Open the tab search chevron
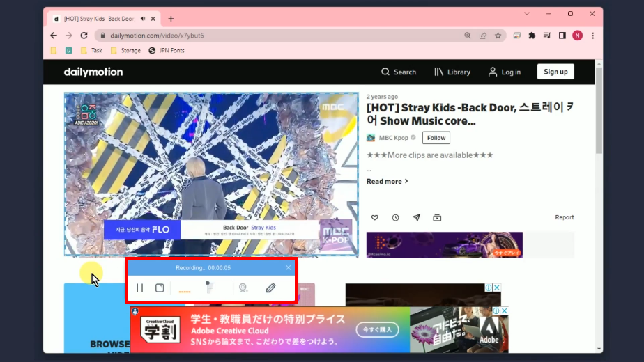 click(526, 13)
